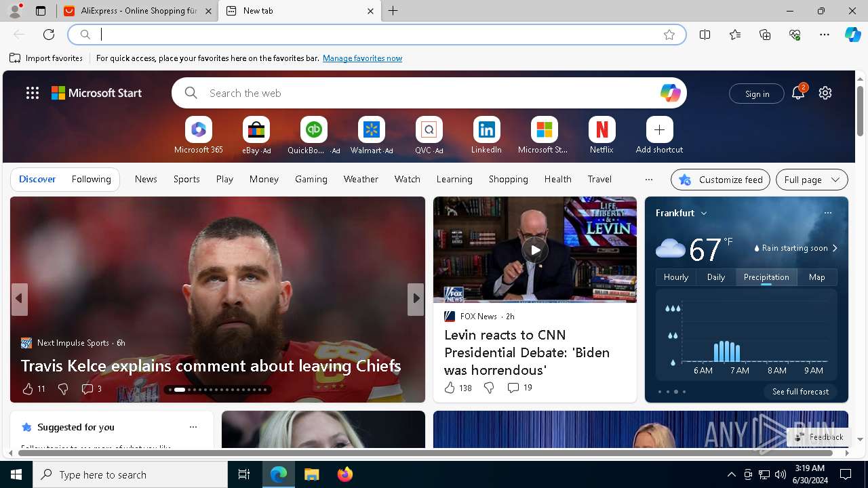This screenshot has height=488, width=868.
Task: Click Import favorites
Action: point(46,58)
